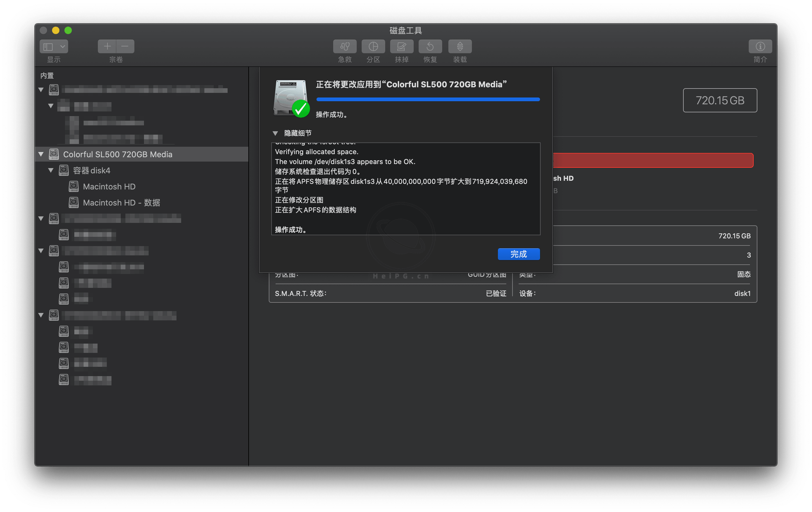The width and height of the screenshot is (812, 512).
Task: Select Macintosh HD volume in sidebar
Action: pos(109,186)
